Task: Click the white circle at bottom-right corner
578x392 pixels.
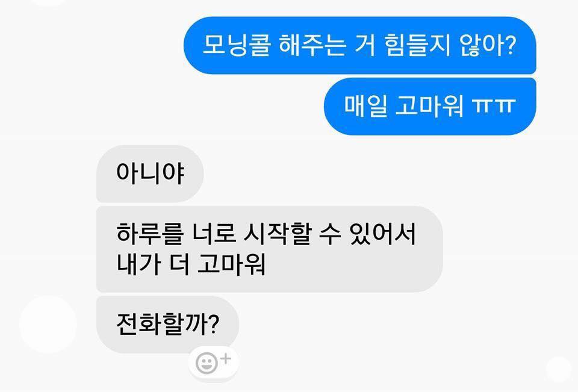Action: click(559, 369)
